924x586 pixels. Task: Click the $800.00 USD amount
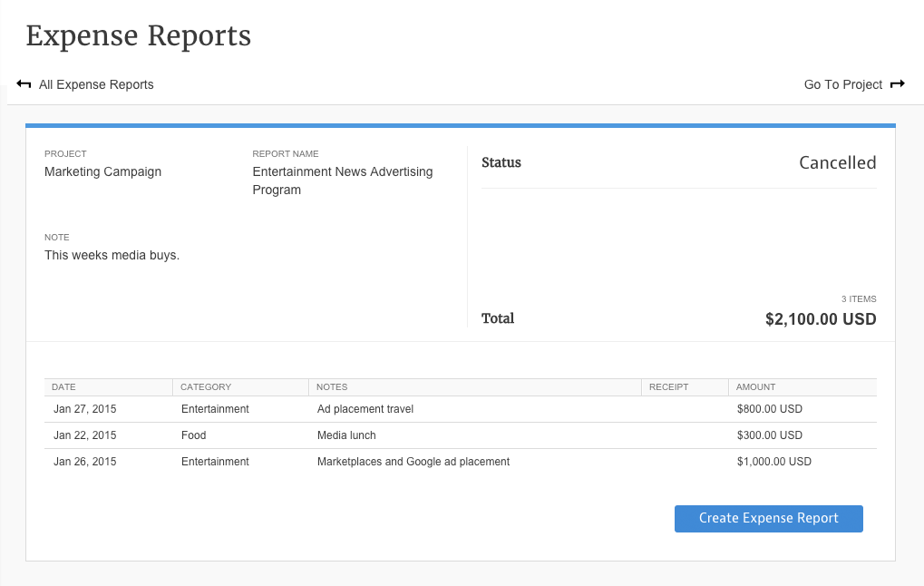tap(770, 409)
